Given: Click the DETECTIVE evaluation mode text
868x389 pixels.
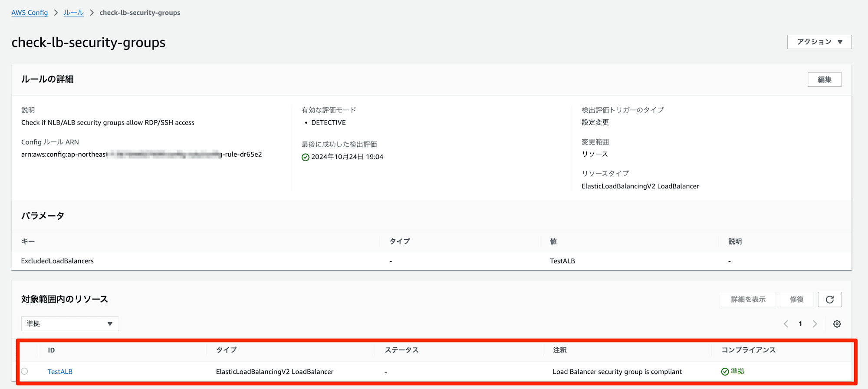Looking at the screenshot, I should click(x=329, y=122).
